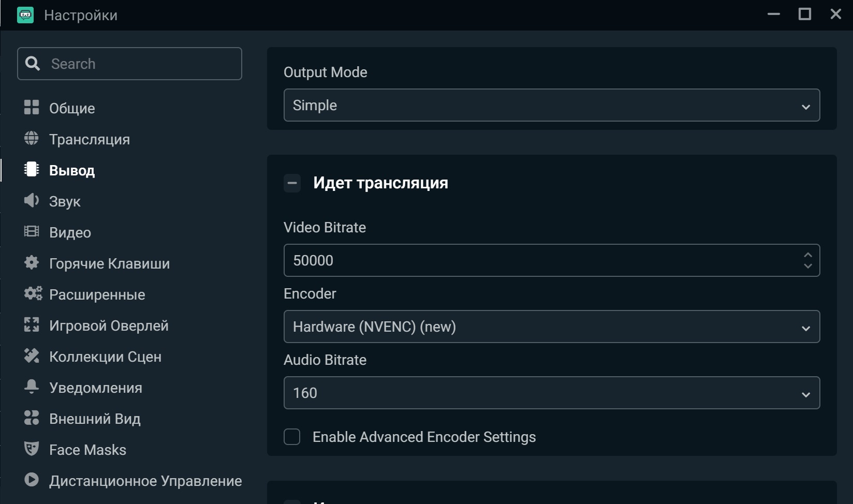
Task: Close the Настройки window
Action: coord(836,14)
